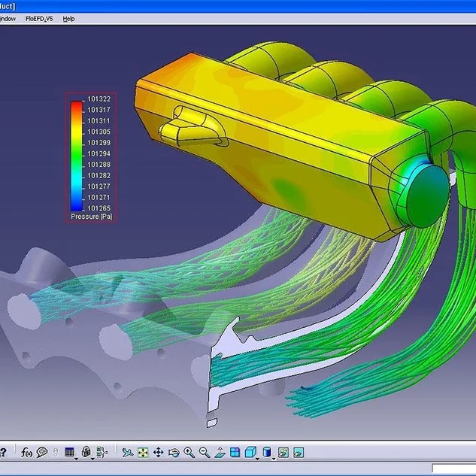
Task: Click the Pressure [Pa] legend title
Action: (92, 217)
